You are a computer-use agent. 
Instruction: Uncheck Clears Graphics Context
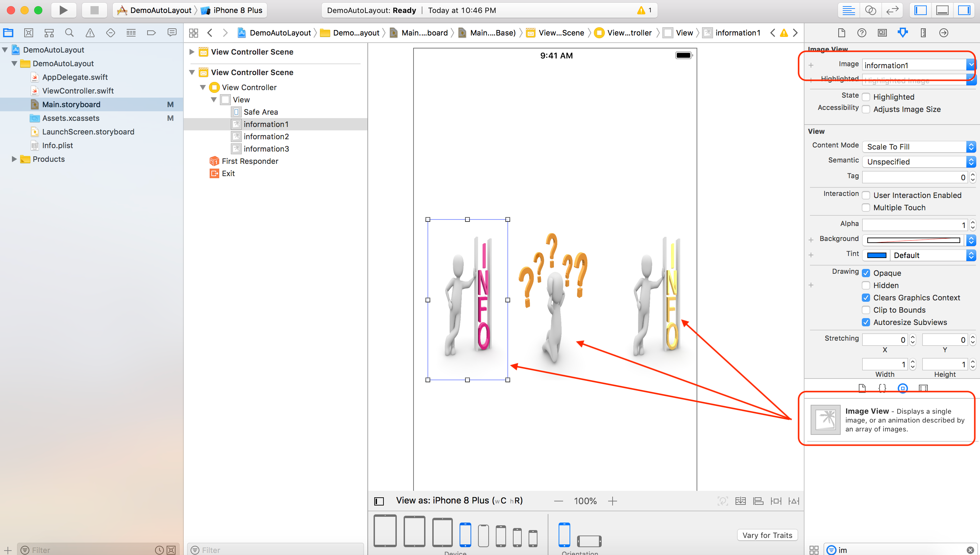[866, 298]
